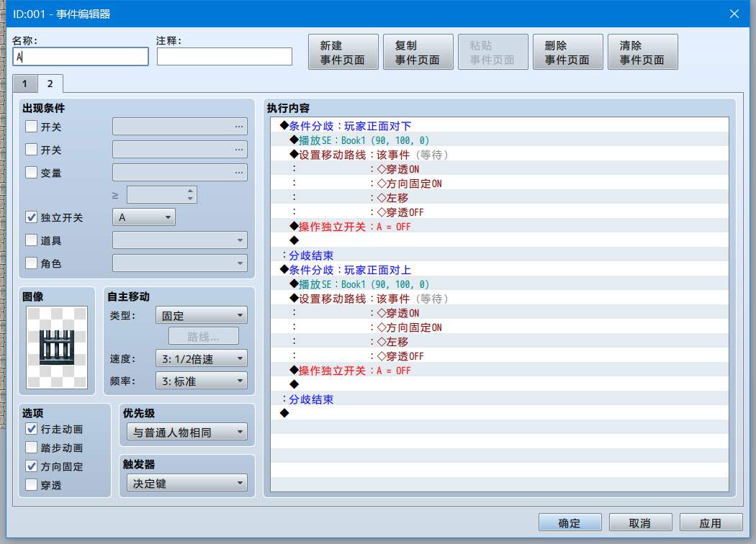Open the 独立开关 A dropdown
Viewport: 756px width, 544px height.
pos(144,217)
